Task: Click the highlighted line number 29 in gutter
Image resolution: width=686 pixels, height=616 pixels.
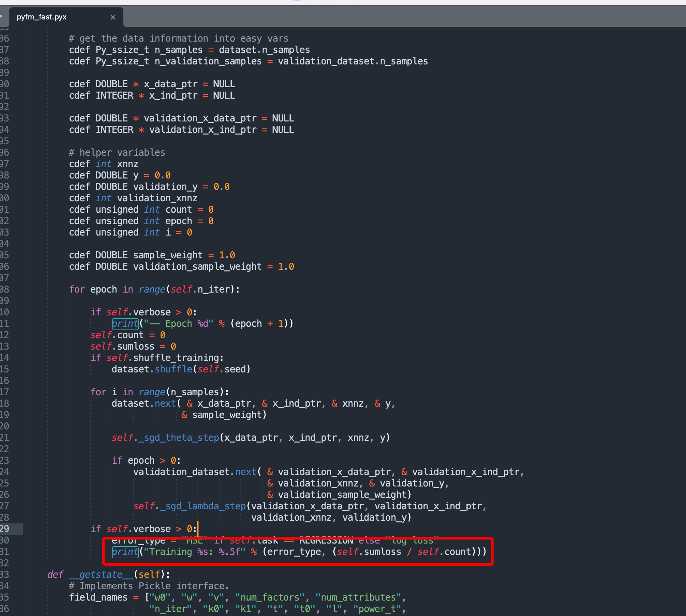Action: coord(5,529)
